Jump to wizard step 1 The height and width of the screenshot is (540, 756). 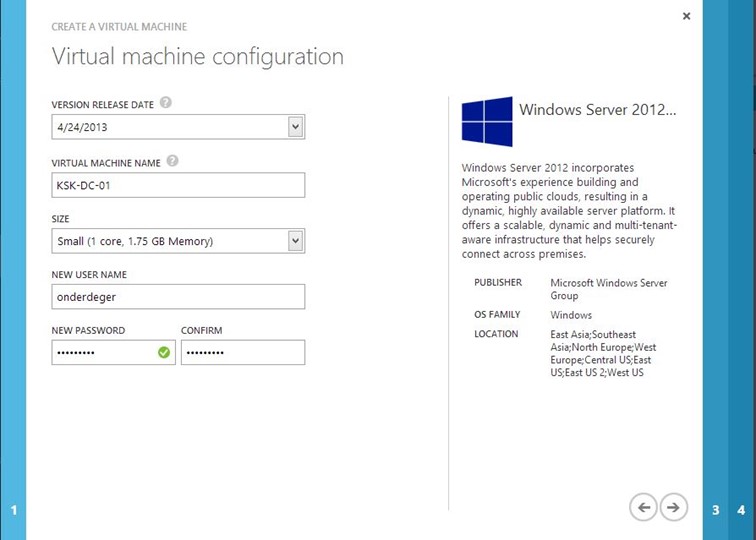(14, 510)
